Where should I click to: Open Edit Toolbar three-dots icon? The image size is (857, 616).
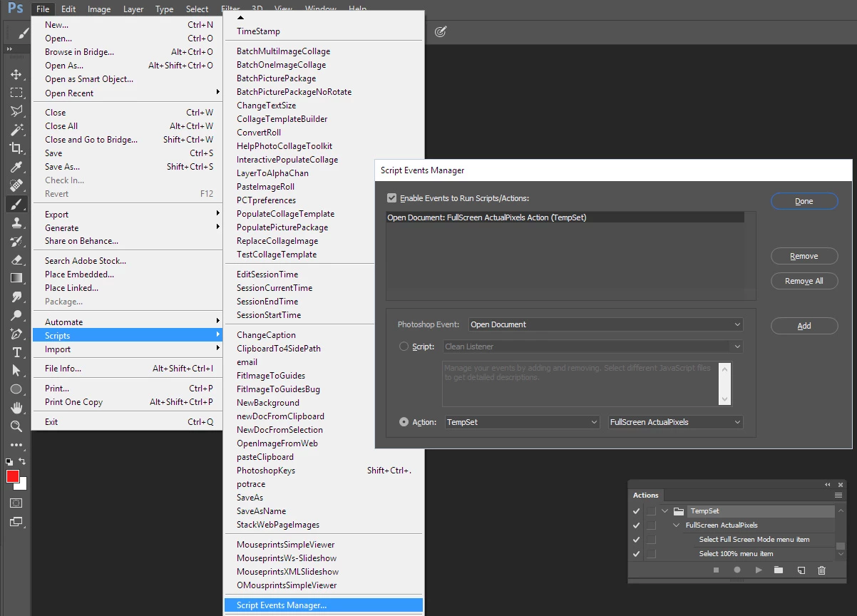pyautogui.click(x=16, y=445)
